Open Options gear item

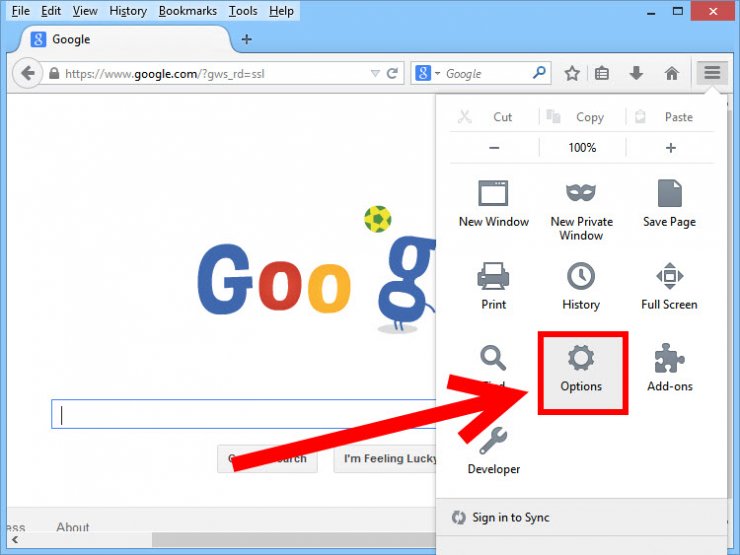click(581, 373)
